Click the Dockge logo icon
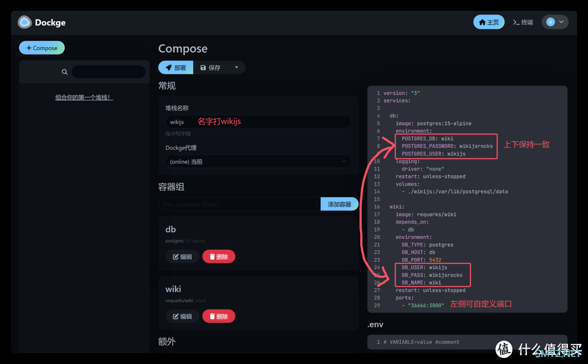The height and width of the screenshot is (364, 588). (24, 22)
